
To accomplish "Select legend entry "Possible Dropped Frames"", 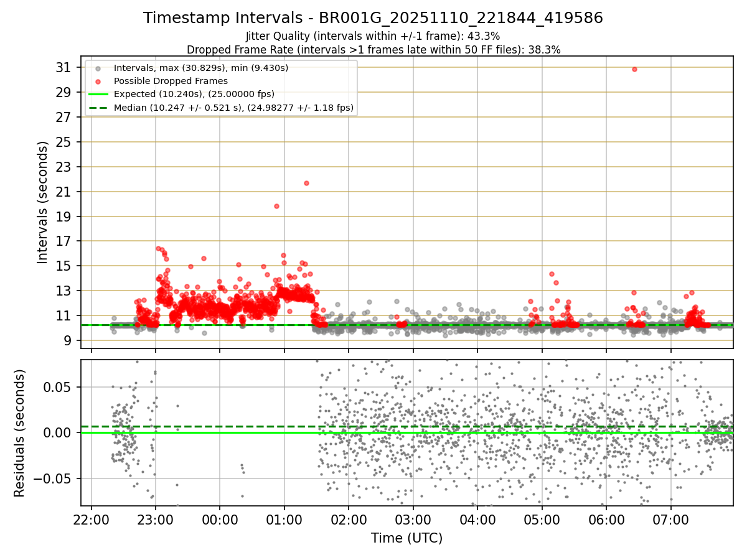I will click(171, 81).
